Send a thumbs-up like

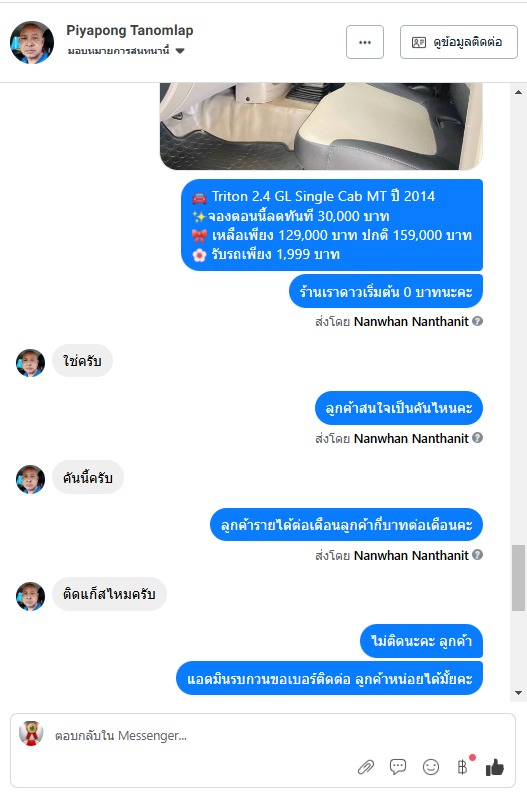coord(495,767)
